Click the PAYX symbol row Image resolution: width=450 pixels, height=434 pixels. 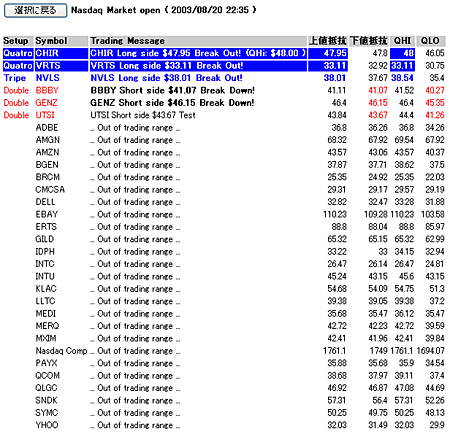point(47,363)
